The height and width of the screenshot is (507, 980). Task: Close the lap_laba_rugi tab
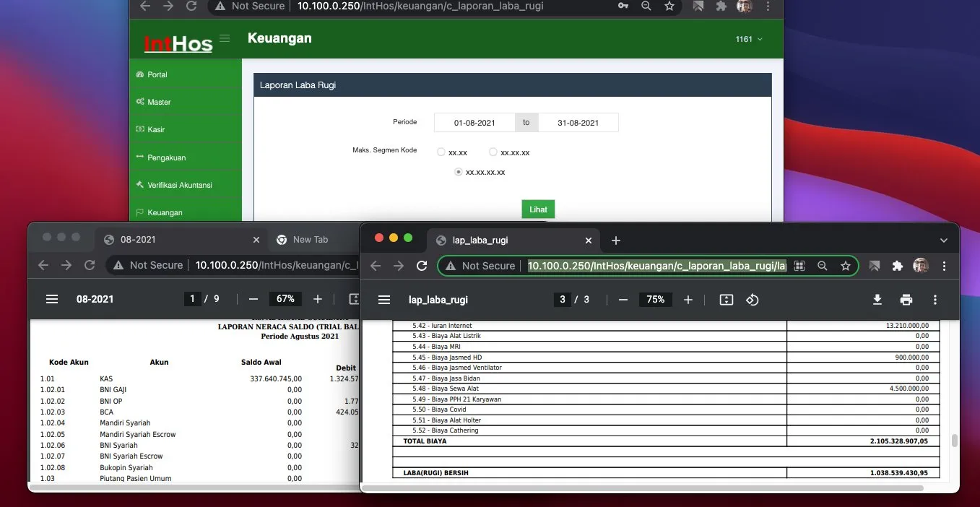point(589,240)
